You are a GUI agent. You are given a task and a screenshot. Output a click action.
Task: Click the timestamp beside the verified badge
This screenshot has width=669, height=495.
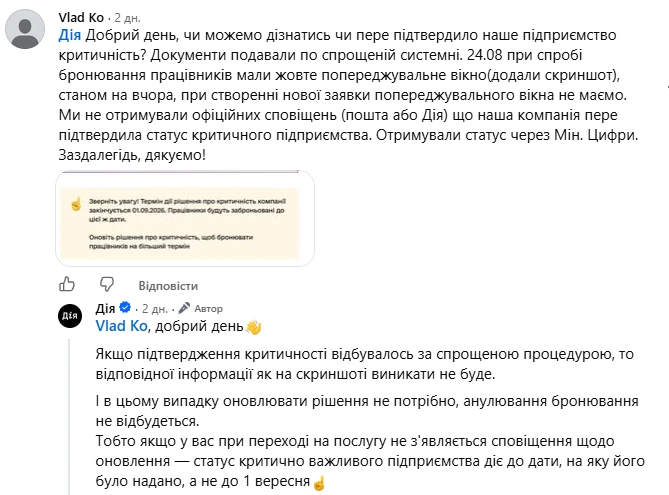[x=154, y=309]
